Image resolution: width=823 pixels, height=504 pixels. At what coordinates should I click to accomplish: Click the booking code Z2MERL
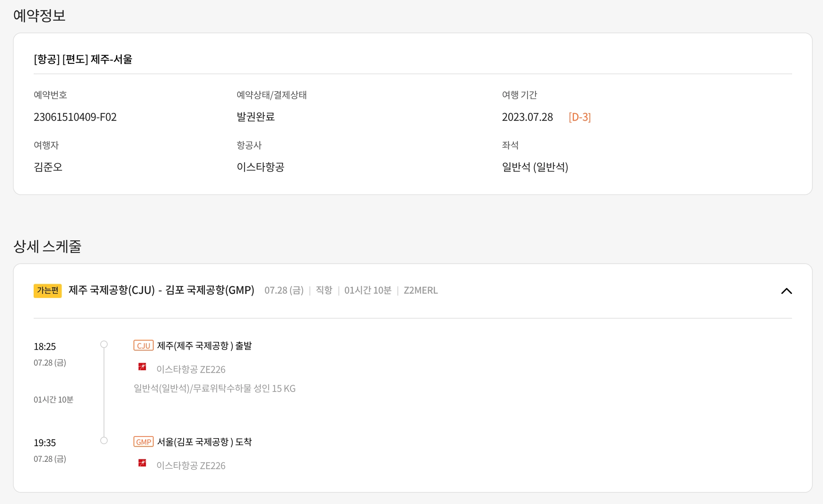(420, 290)
